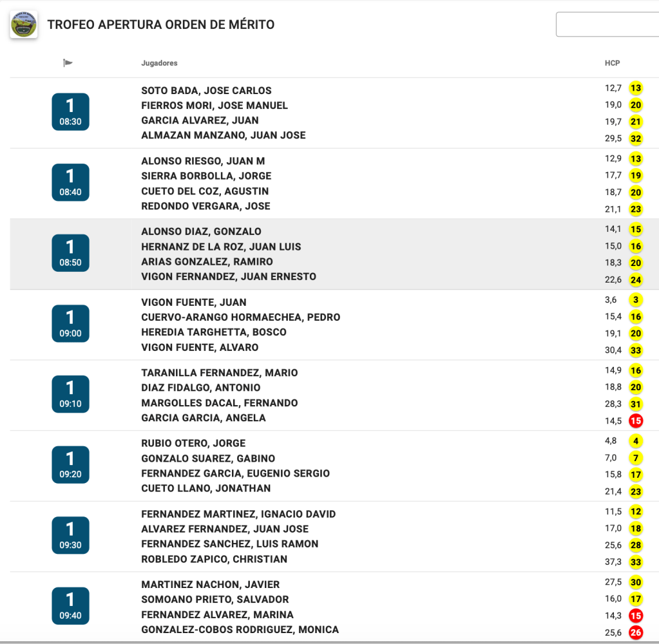Open player SOTO BADA, JOSE CARLOS
The height and width of the screenshot is (644, 659).
(206, 91)
